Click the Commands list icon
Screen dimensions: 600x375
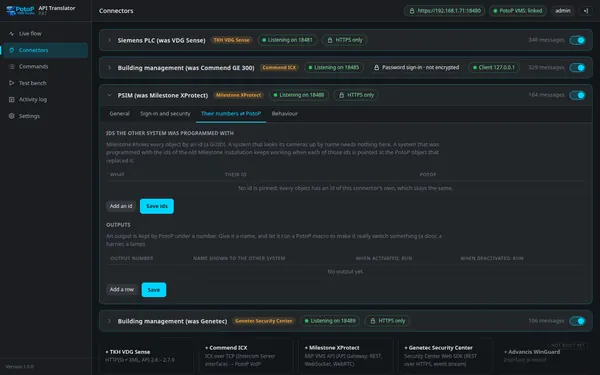11,67
